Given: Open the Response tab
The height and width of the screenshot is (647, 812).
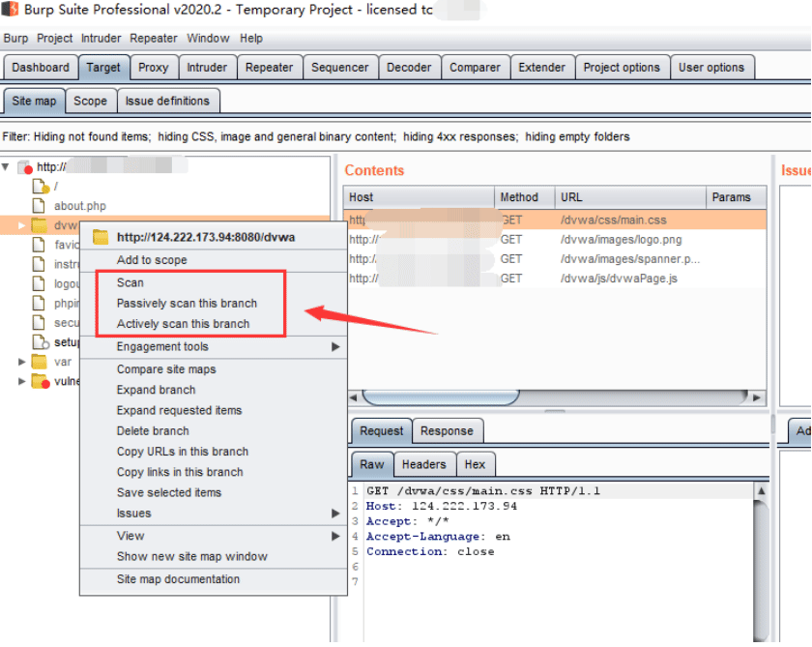Looking at the screenshot, I should [447, 431].
